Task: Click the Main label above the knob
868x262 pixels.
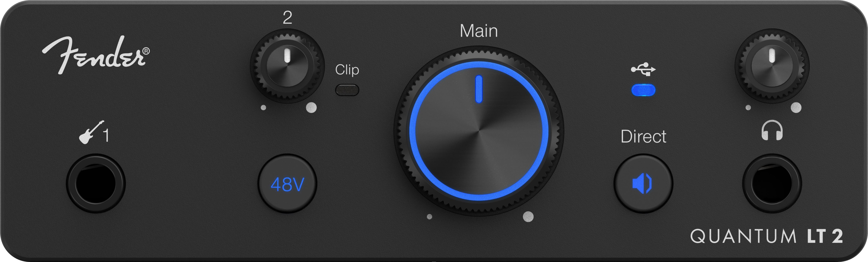Action: tap(479, 31)
